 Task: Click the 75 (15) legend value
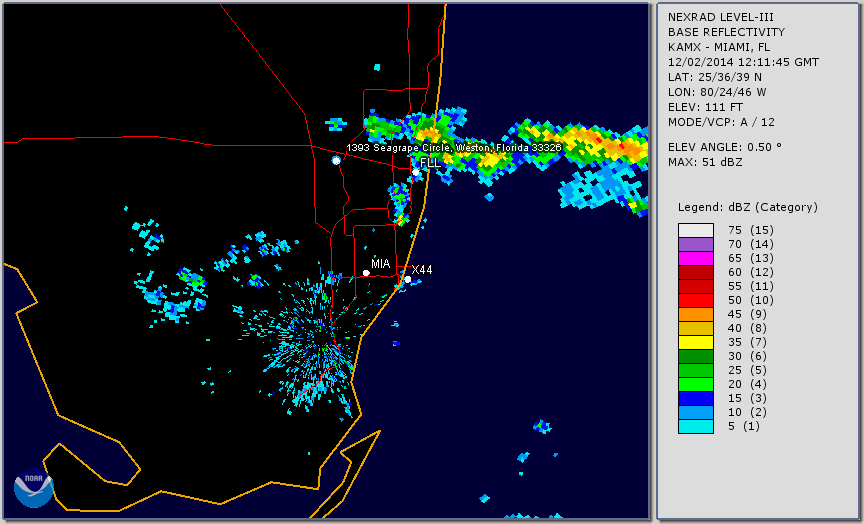(x=750, y=230)
